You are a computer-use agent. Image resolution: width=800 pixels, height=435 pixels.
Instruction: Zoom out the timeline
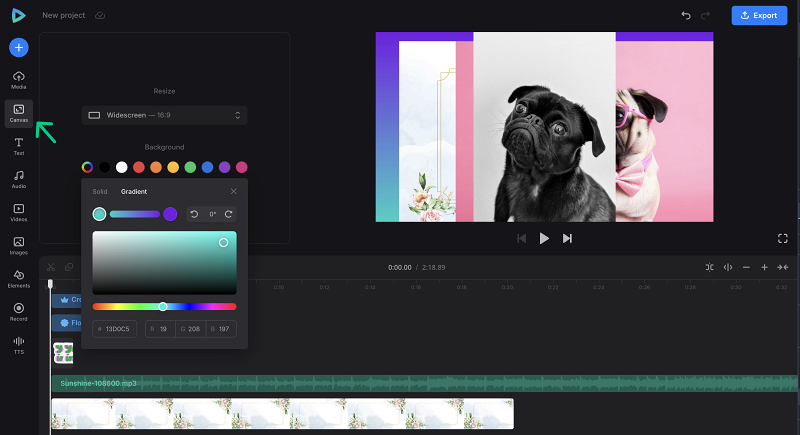point(746,267)
